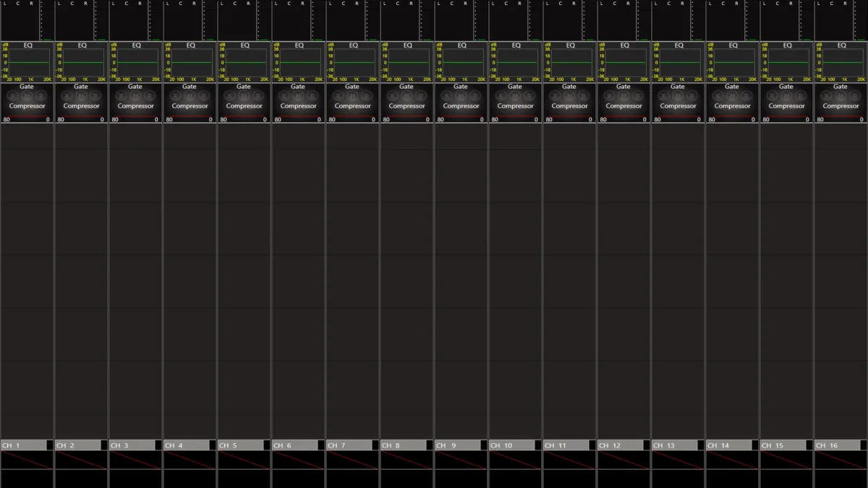Click the level meter beside CH 16 pan display

pos(861,20)
